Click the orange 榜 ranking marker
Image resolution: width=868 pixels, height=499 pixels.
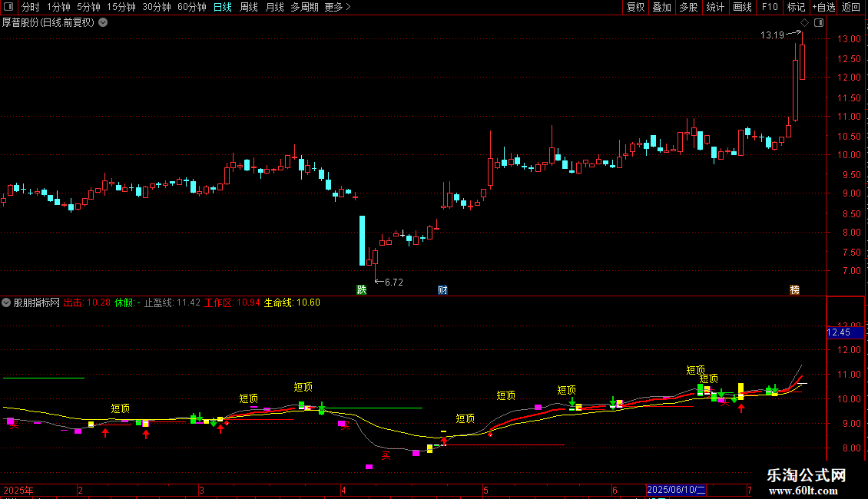pos(794,290)
